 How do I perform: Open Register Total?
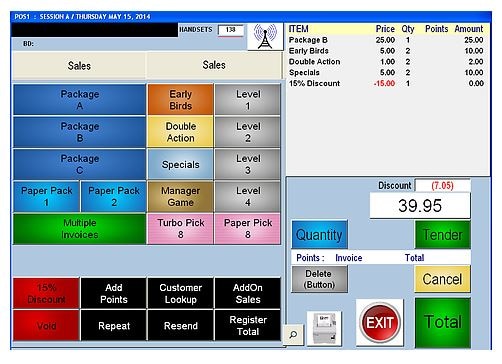tap(248, 326)
